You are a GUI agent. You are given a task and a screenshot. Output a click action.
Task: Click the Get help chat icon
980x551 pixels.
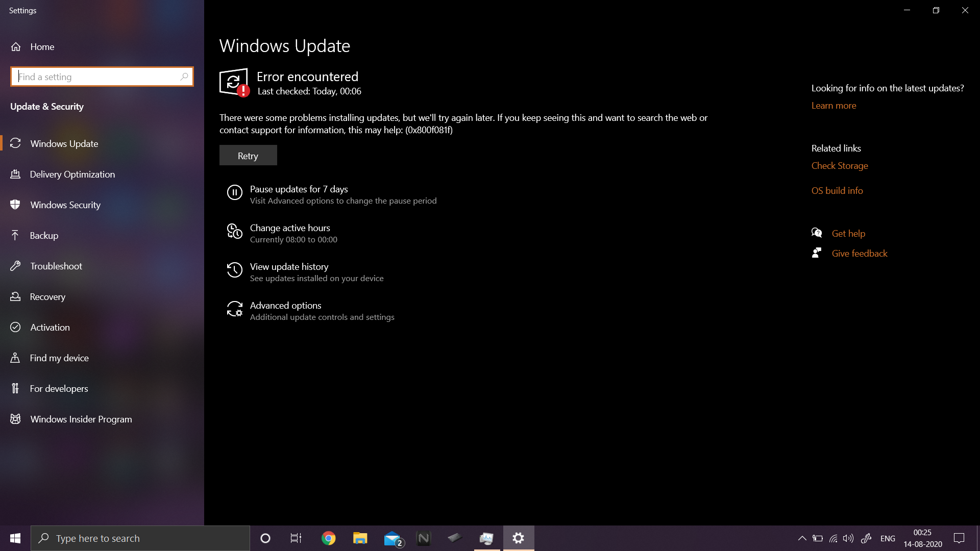coord(817,233)
